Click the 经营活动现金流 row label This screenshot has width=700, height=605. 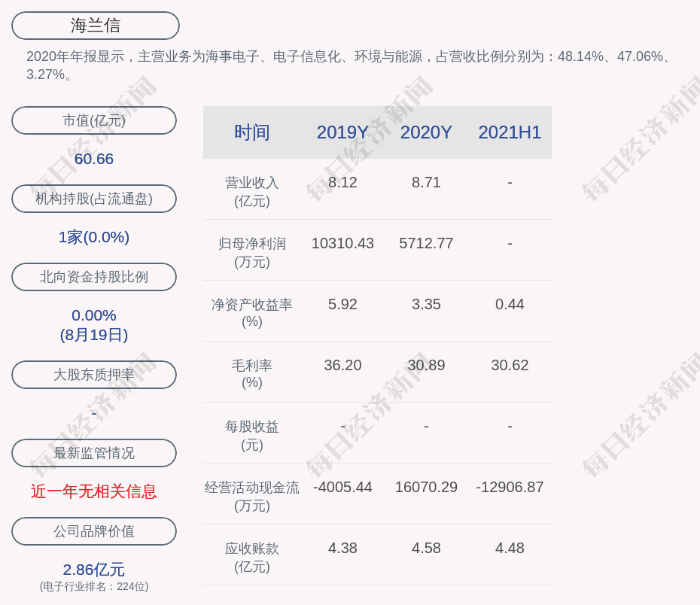[252, 496]
